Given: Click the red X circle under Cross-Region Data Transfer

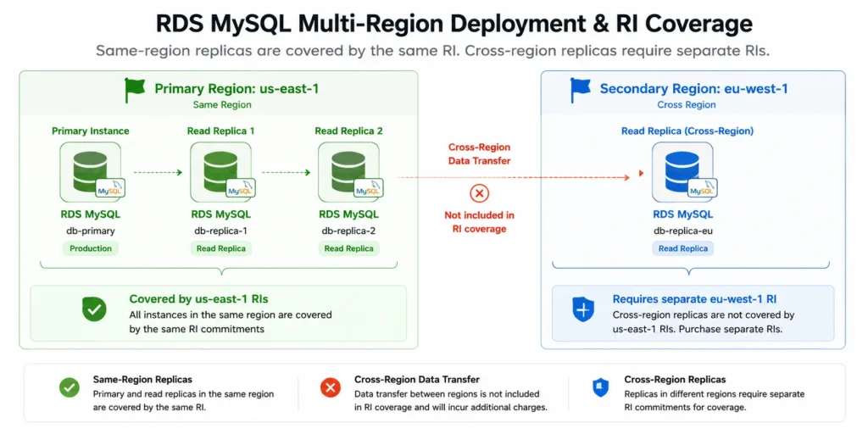Looking at the screenshot, I should [479, 193].
